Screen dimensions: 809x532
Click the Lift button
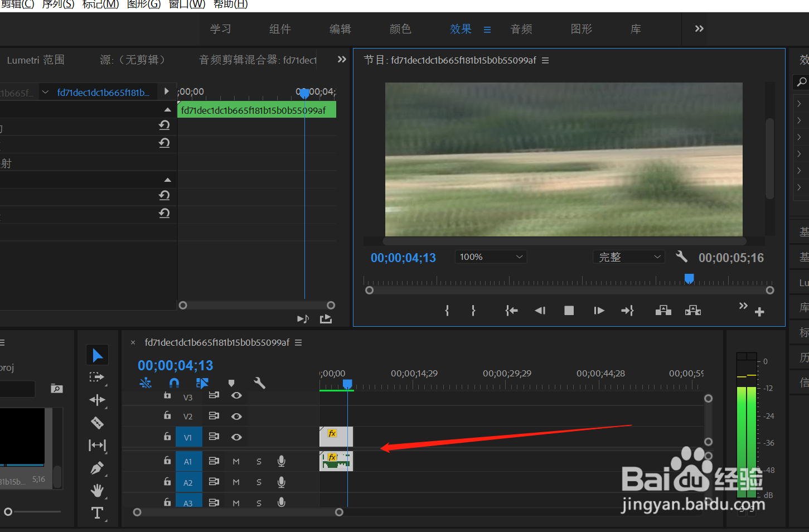[x=663, y=311]
